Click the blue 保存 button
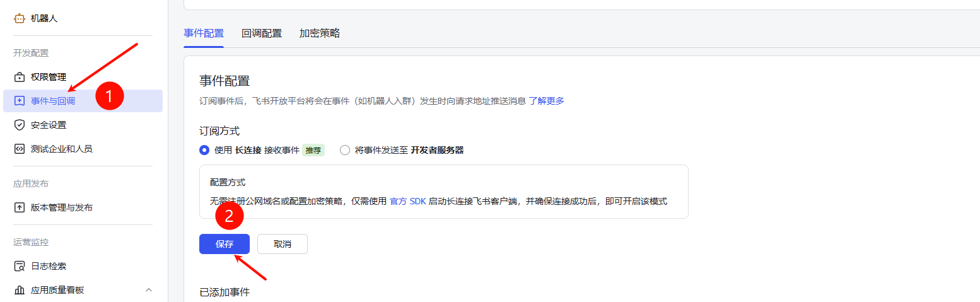 click(x=225, y=244)
